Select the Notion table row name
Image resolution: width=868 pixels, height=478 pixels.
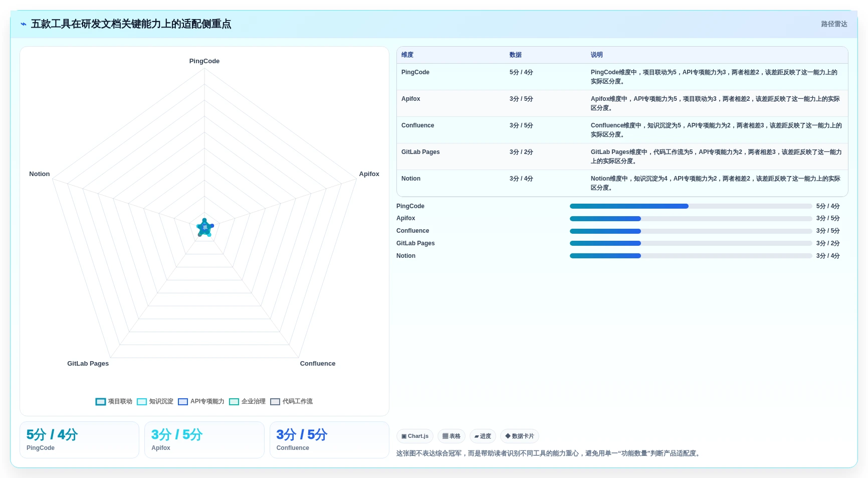coord(411,179)
